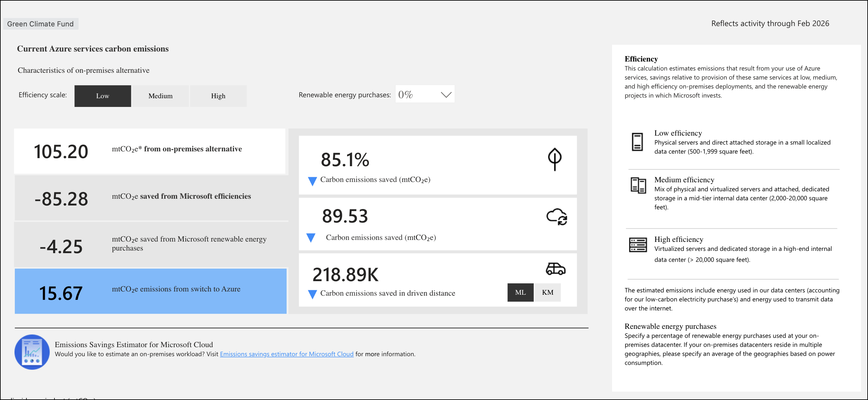Viewport: 868px width, 400px height.
Task: Click the Green Climate Fund label
Action: (x=41, y=24)
